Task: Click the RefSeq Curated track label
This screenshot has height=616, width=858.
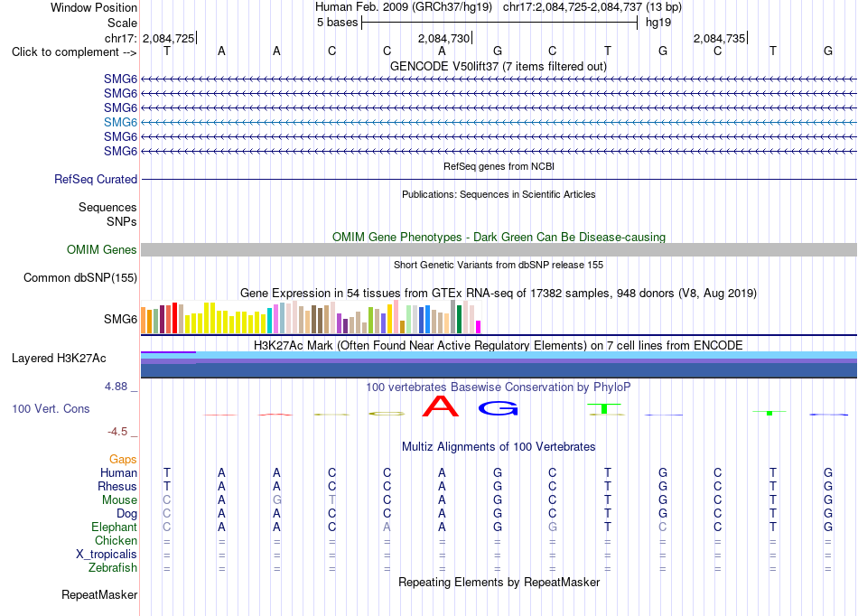Action: [96, 179]
